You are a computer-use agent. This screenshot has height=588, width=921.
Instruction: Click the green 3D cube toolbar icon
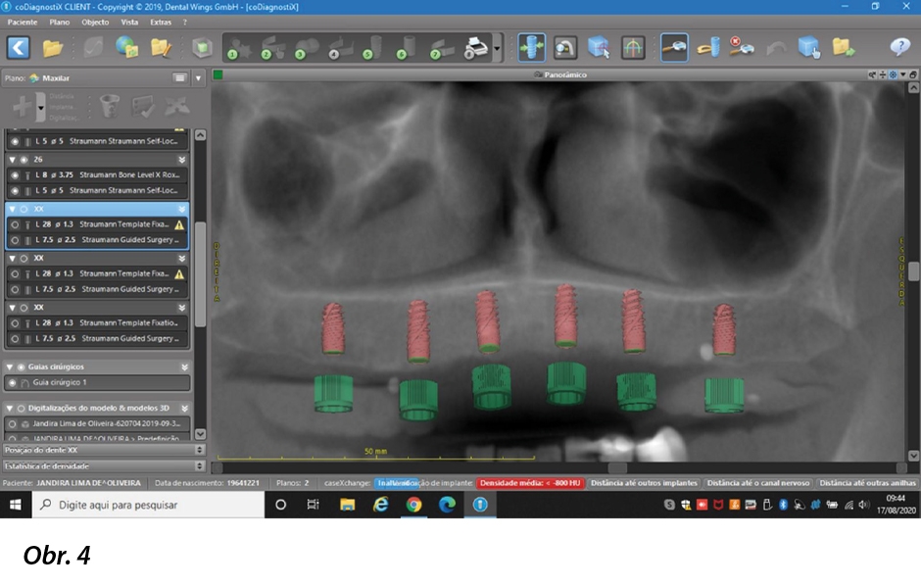[x=202, y=48]
